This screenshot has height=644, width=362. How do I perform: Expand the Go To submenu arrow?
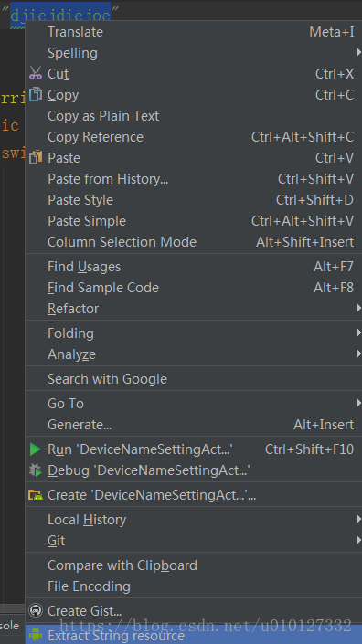(x=359, y=404)
